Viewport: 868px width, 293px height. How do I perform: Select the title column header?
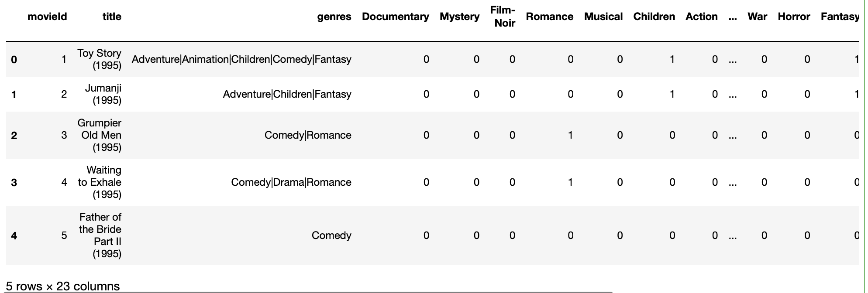(112, 17)
